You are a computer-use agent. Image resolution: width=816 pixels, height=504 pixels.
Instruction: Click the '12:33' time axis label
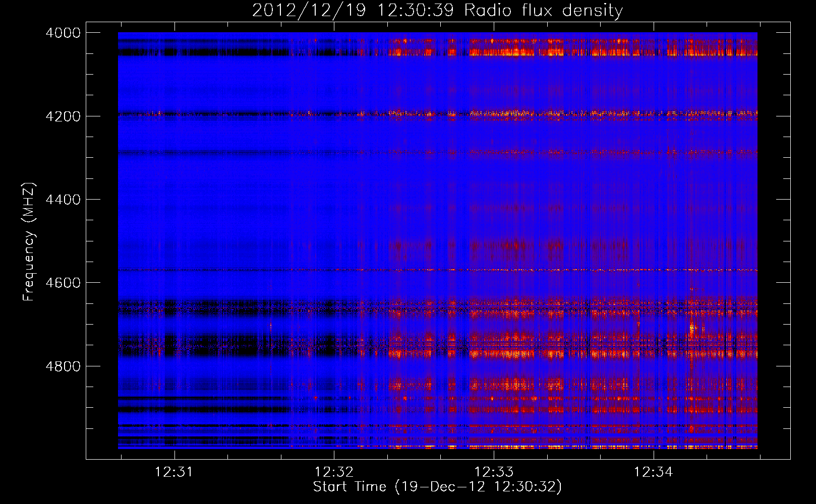[x=493, y=472]
